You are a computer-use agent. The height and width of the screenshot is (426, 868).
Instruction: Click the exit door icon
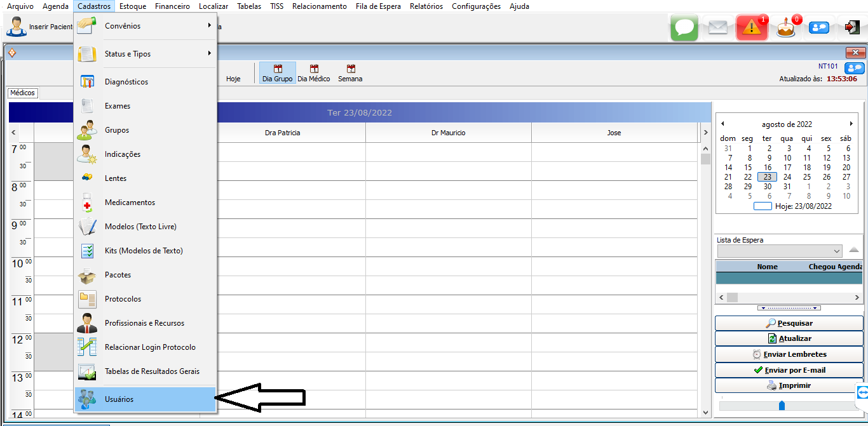[x=851, y=27]
